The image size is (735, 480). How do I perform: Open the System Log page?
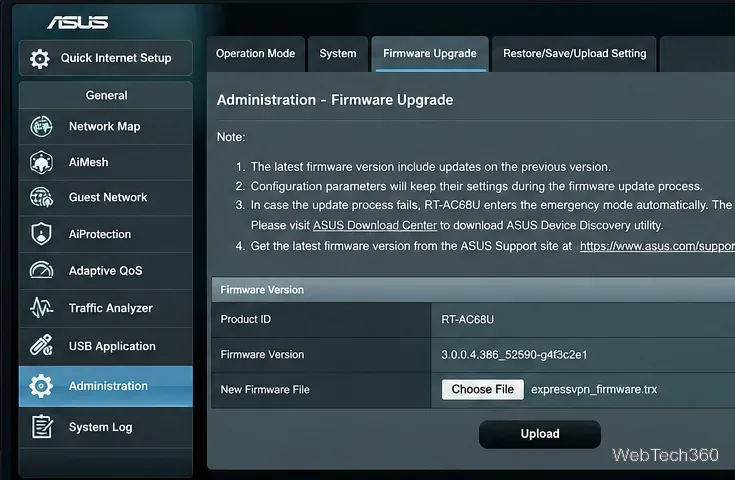(x=105, y=427)
